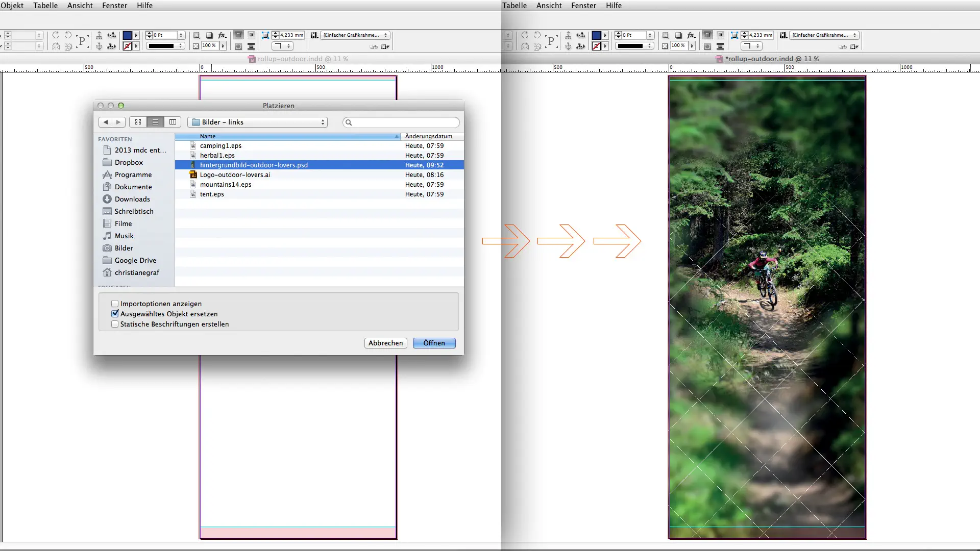Click the Abbrechen button

click(x=385, y=343)
